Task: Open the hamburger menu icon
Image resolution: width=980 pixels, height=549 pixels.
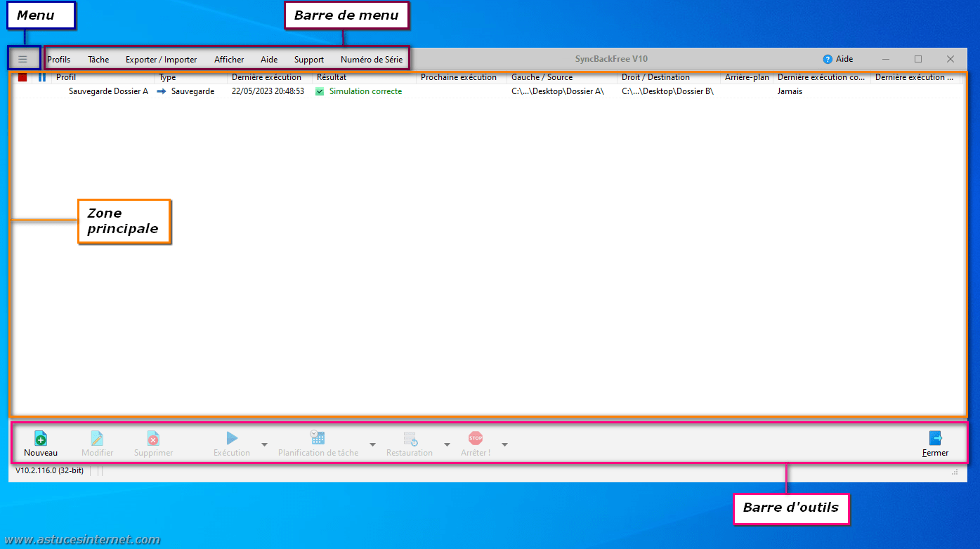Action: pyautogui.click(x=22, y=60)
